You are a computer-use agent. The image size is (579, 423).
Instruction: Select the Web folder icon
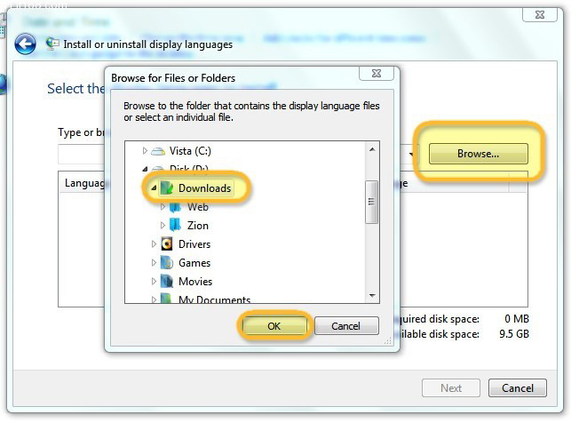[x=175, y=207]
